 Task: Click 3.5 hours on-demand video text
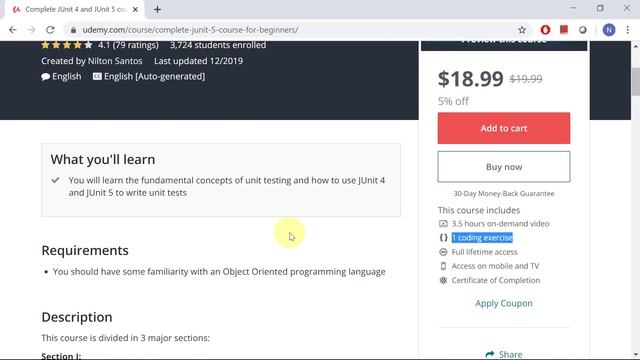point(500,224)
